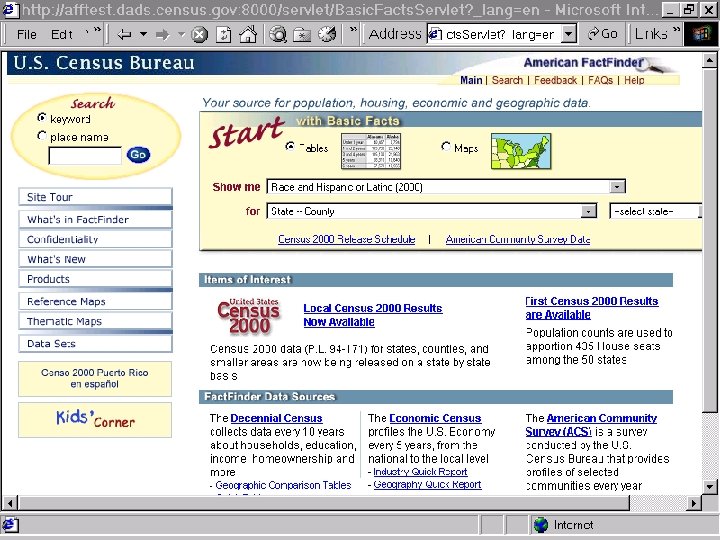Open the Search toolbar icon

pyautogui.click(x=278, y=34)
